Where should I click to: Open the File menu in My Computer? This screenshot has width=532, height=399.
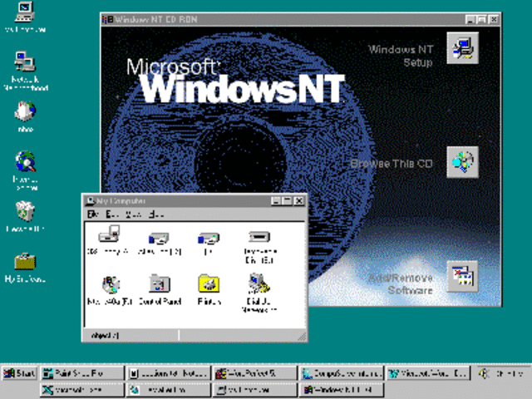pos(92,214)
